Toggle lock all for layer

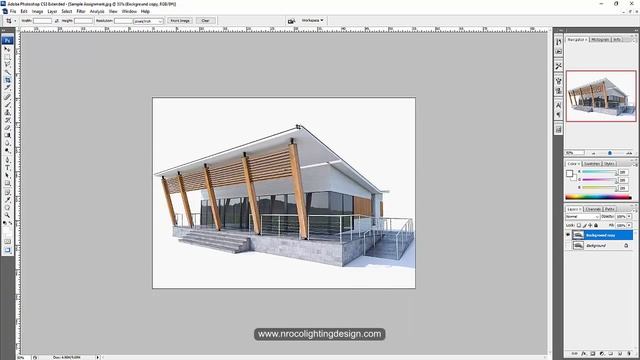click(596, 225)
